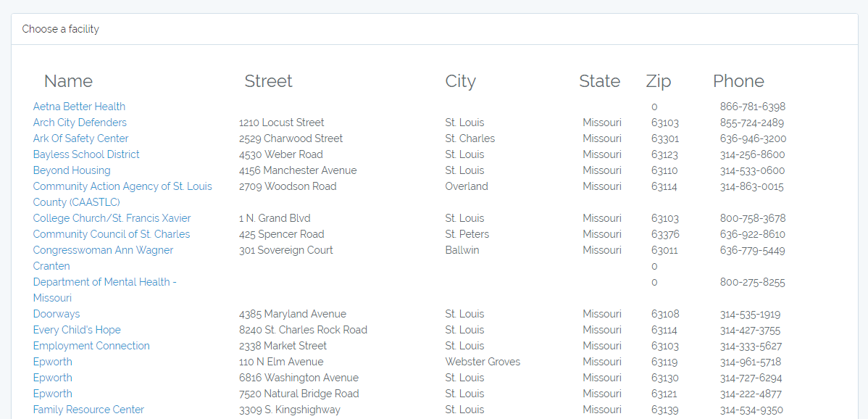
Task: Select the Doorways facility link
Action: point(57,314)
